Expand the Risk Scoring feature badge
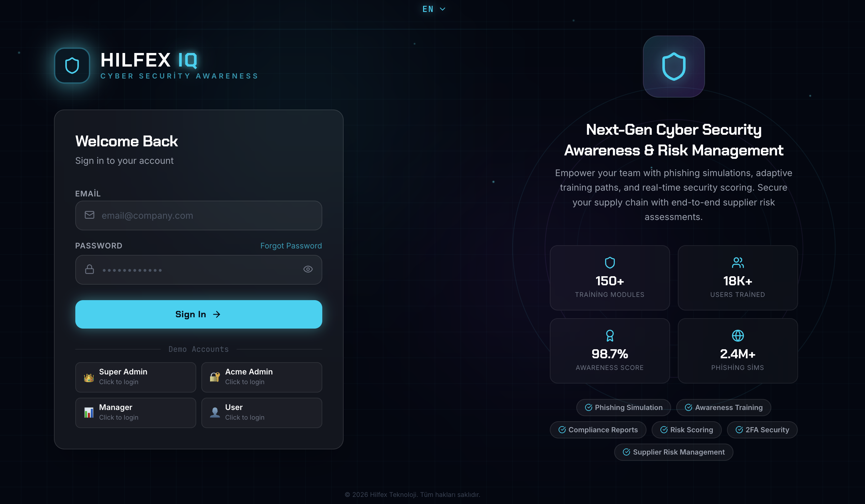 click(687, 430)
